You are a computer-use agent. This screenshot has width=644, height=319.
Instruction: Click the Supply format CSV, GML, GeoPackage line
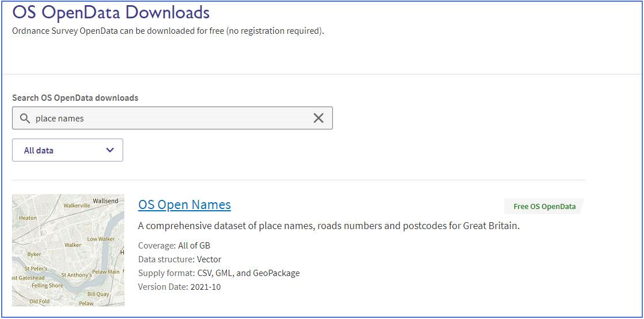tap(219, 273)
